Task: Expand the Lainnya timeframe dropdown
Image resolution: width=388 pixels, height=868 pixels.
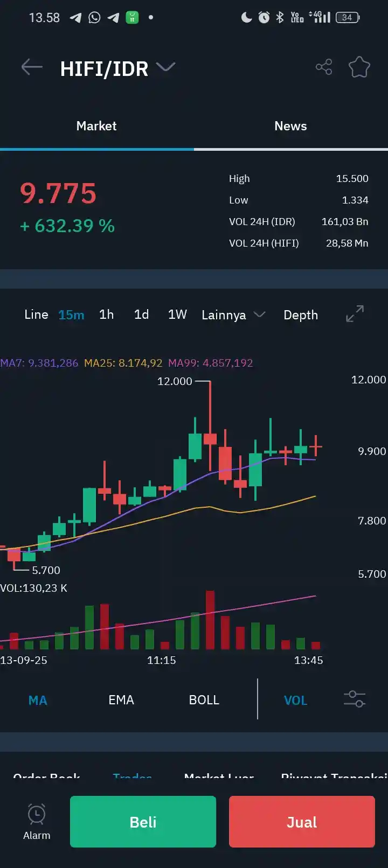Action: [233, 315]
